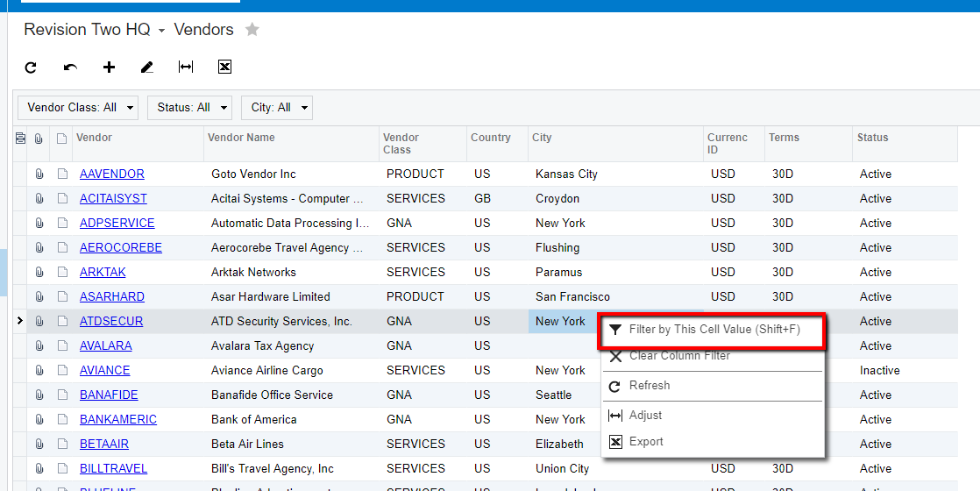Select the San Francisco city cell
The width and height of the screenshot is (980, 491).
click(x=616, y=296)
